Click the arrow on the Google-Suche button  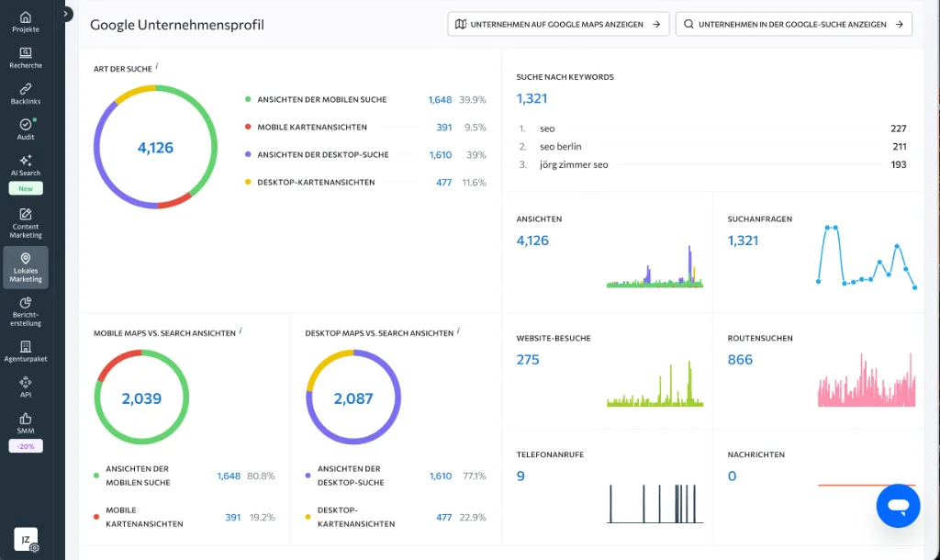[x=900, y=24]
